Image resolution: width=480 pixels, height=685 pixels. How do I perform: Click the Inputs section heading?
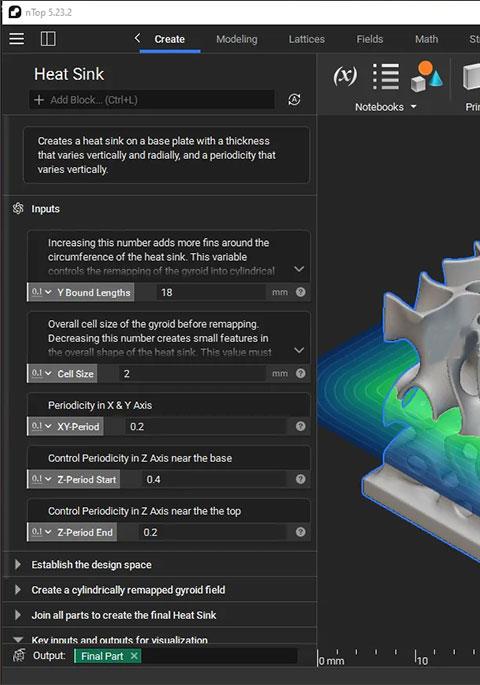click(45, 209)
